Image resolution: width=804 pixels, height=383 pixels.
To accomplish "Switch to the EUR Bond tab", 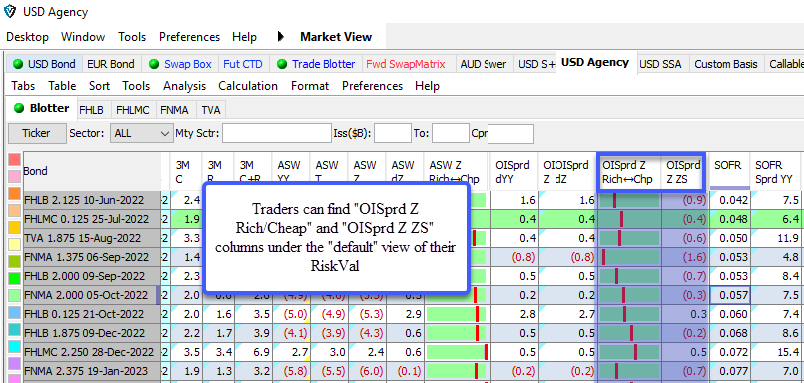I will click(x=111, y=64).
